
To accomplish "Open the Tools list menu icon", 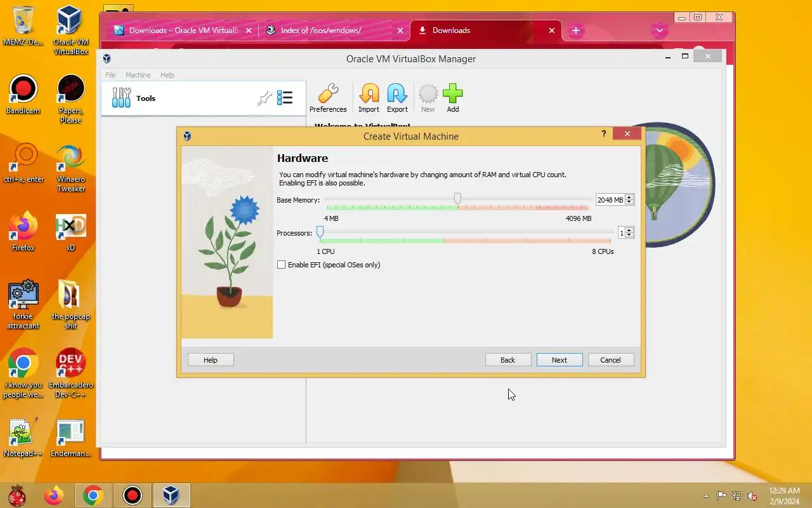I will point(285,98).
